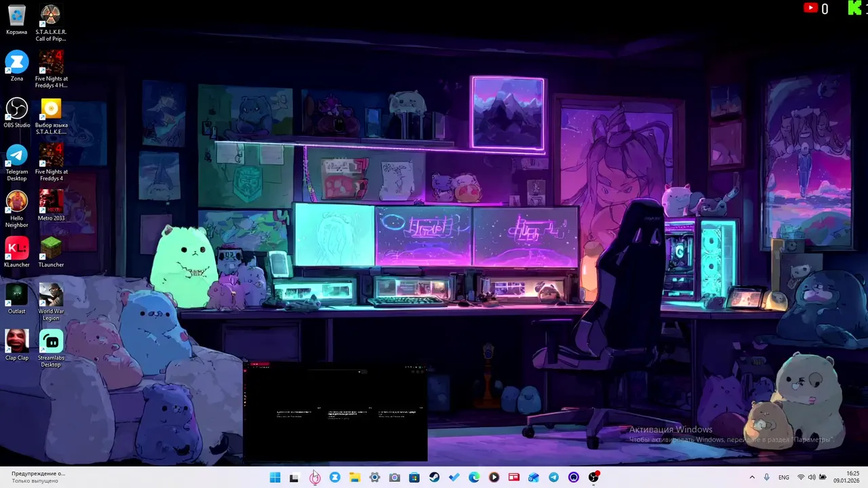Screen dimensions: 868x488
Task: Click the pink mouse app taskbar icon
Action: 315,477
